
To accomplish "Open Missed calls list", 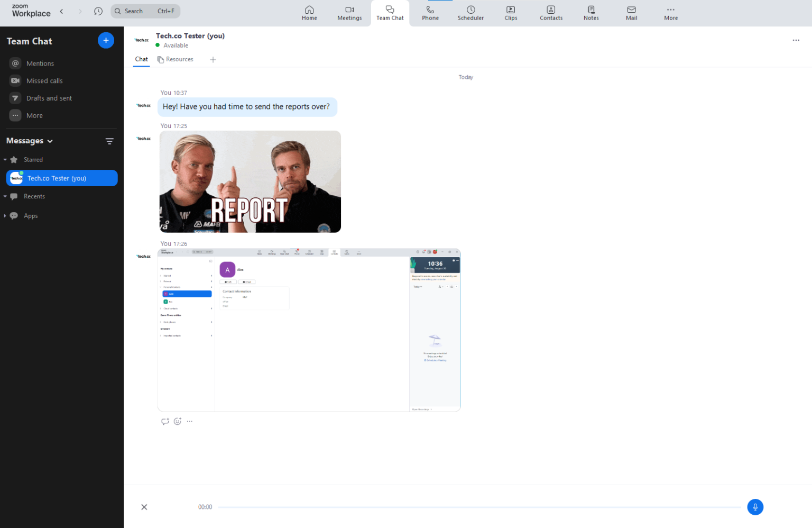I will click(44, 80).
